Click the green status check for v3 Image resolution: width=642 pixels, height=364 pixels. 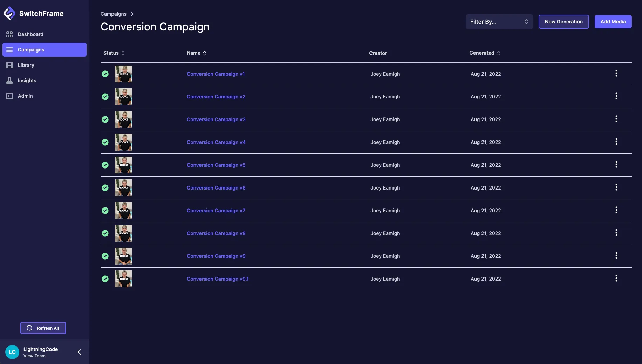click(105, 119)
